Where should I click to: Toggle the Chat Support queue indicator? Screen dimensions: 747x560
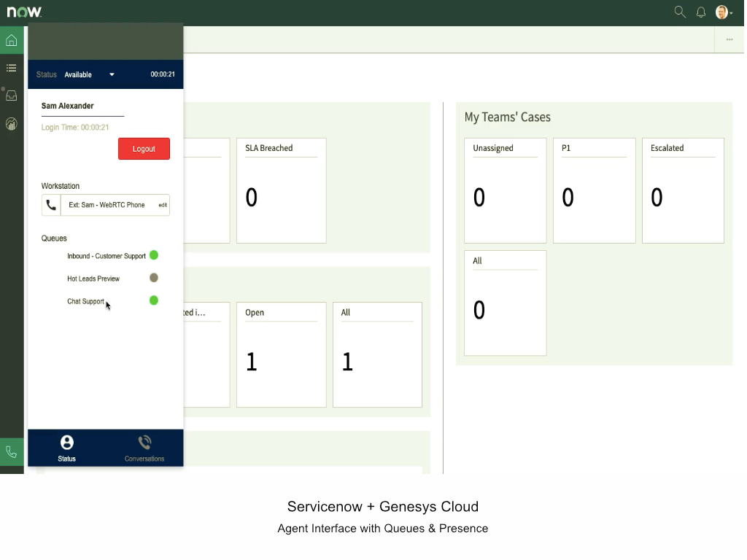154,300
